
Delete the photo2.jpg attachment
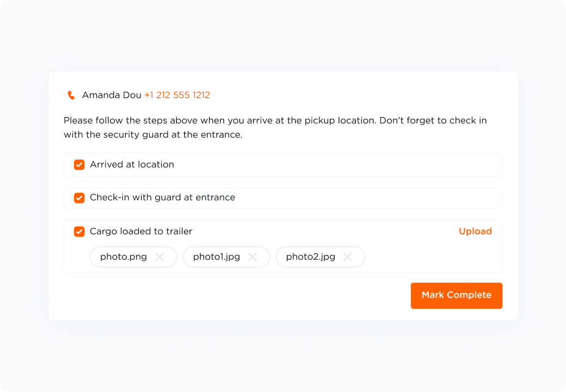pyautogui.click(x=348, y=257)
